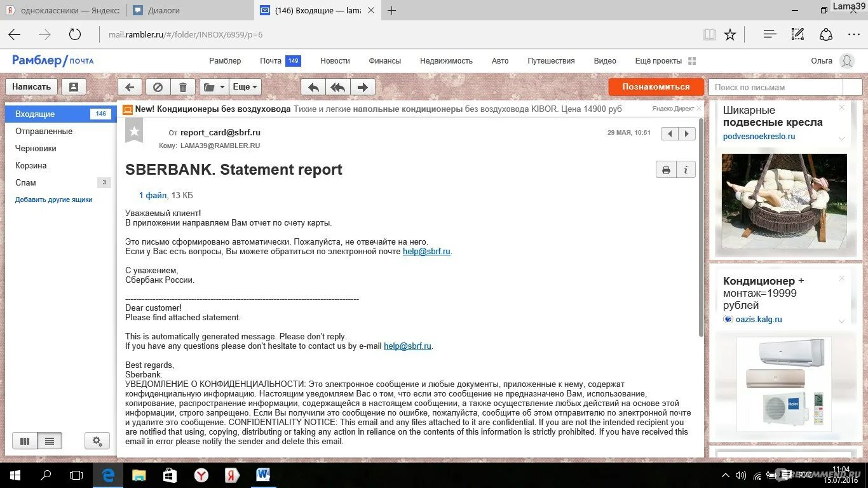
Task: Mark the letter as spam with the circle-slash icon
Action: [x=158, y=87]
